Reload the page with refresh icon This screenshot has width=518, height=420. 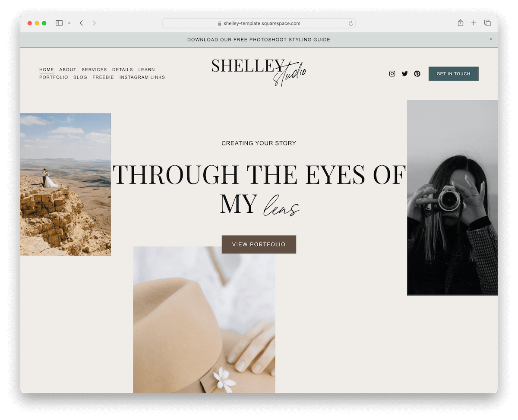click(x=351, y=23)
